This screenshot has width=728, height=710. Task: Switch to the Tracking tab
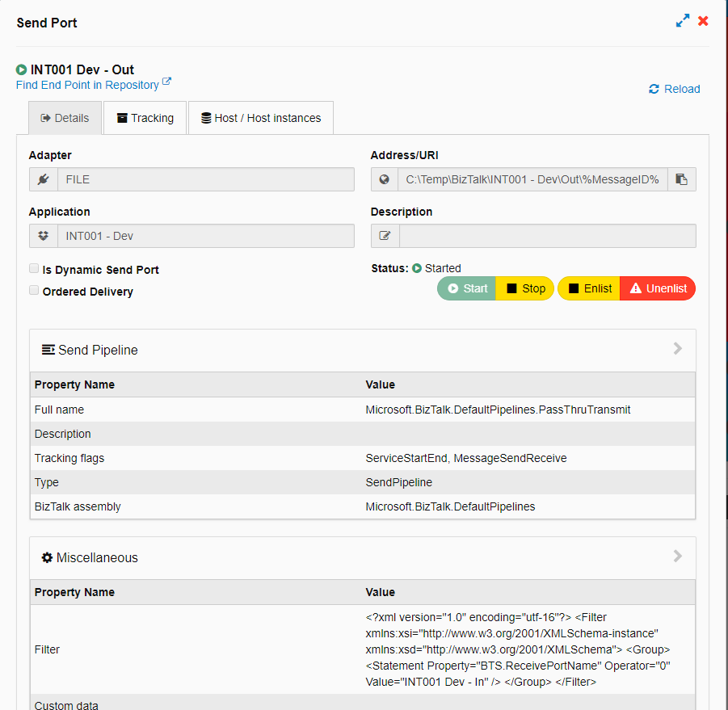coord(145,118)
